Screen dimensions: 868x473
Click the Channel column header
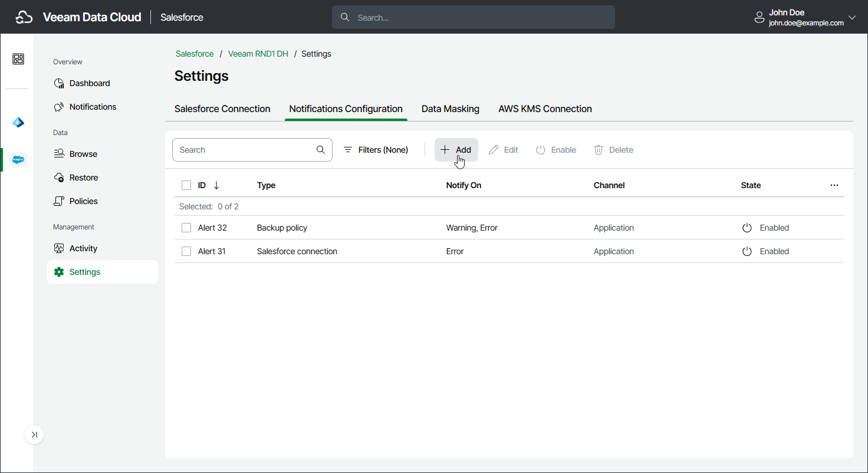click(609, 185)
